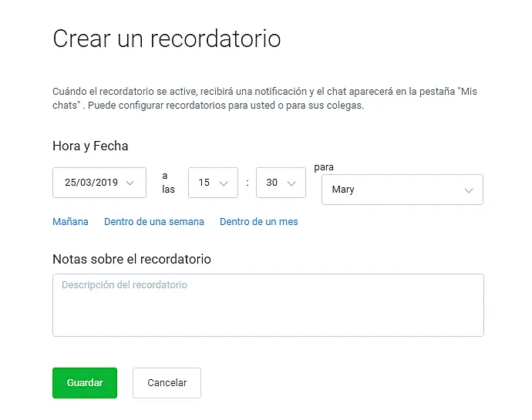Click the chevron arrow beside hour 15
The height and width of the screenshot is (420, 532).
pos(224,183)
